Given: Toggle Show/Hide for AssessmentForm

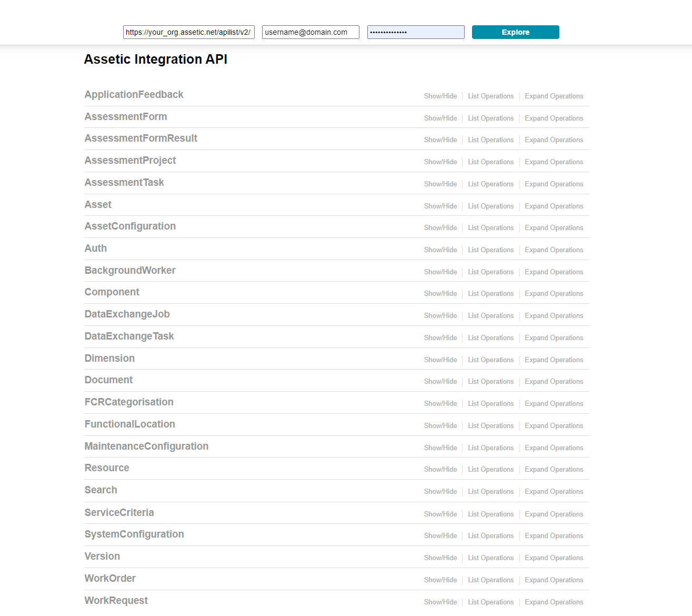Looking at the screenshot, I should [x=440, y=118].
